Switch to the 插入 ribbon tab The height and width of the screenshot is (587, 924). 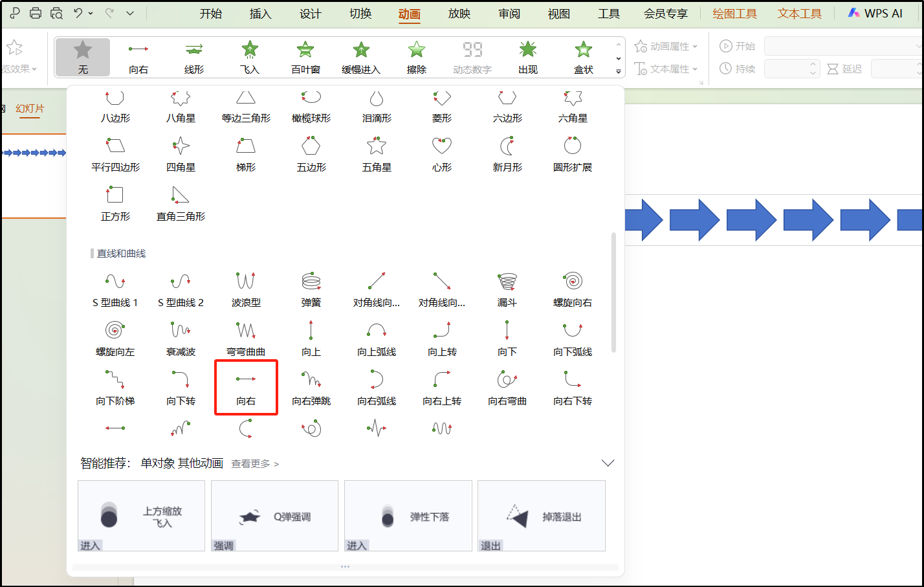260,13
